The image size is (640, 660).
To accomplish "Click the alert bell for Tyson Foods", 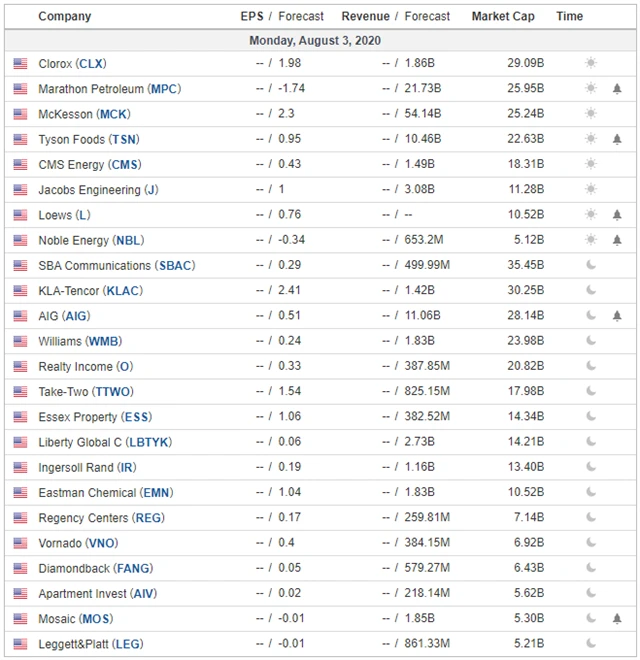I will coord(617,139).
